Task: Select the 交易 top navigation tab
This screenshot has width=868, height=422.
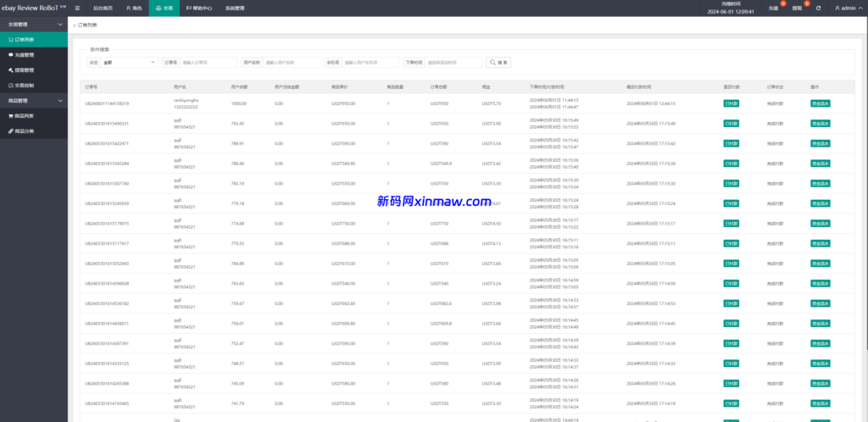Action: point(164,8)
